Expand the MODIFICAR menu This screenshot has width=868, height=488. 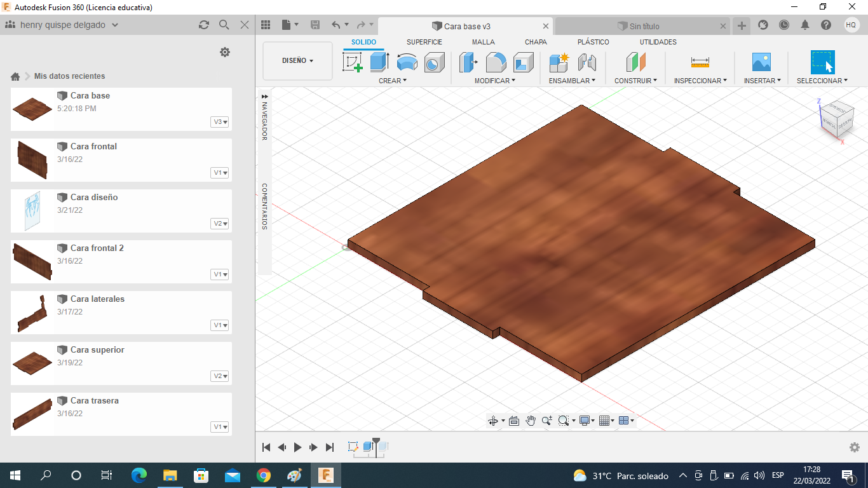click(495, 81)
